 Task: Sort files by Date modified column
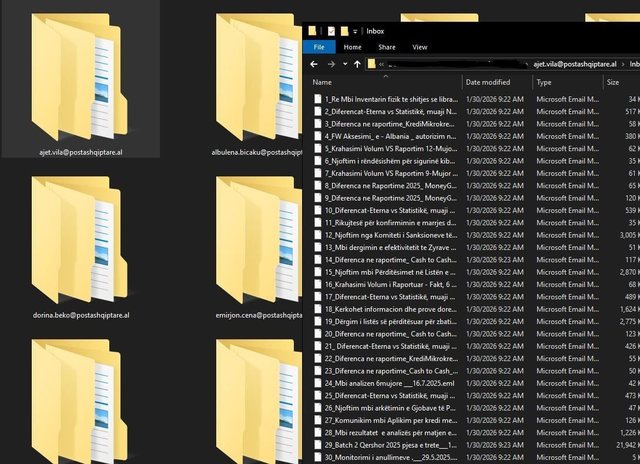[487, 82]
